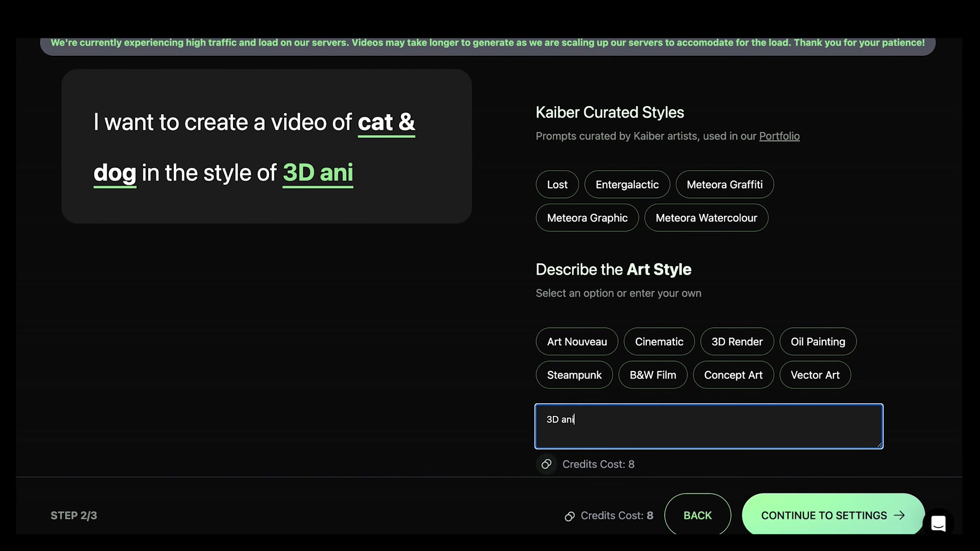Click 'Credits Cost: 8' in the bottom bar
Image resolution: width=980 pixels, height=551 pixels.
(x=617, y=515)
